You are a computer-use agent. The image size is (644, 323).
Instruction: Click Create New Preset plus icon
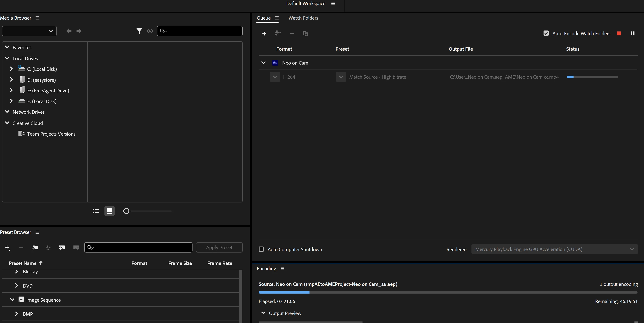[x=7, y=248]
